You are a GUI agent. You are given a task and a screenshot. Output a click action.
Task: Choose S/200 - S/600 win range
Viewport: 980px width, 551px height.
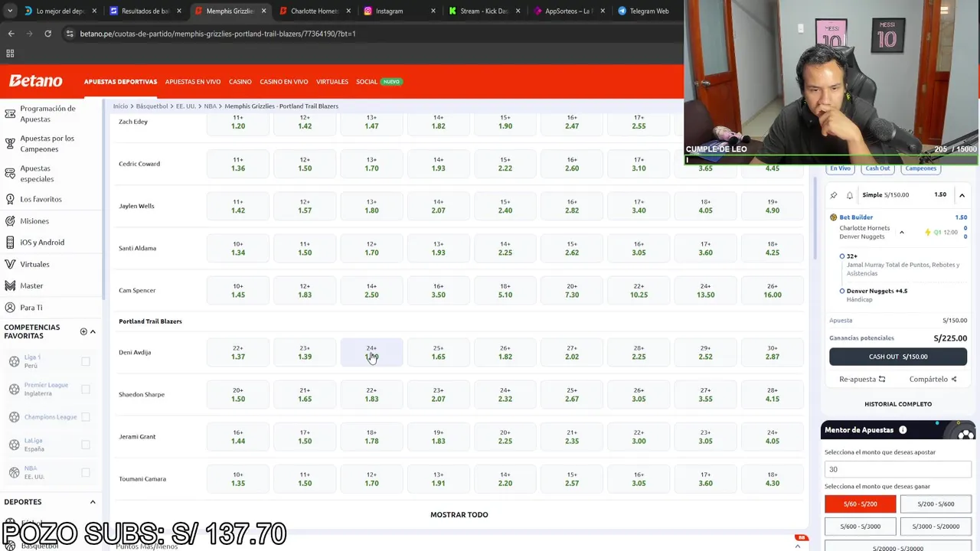[936, 504]
